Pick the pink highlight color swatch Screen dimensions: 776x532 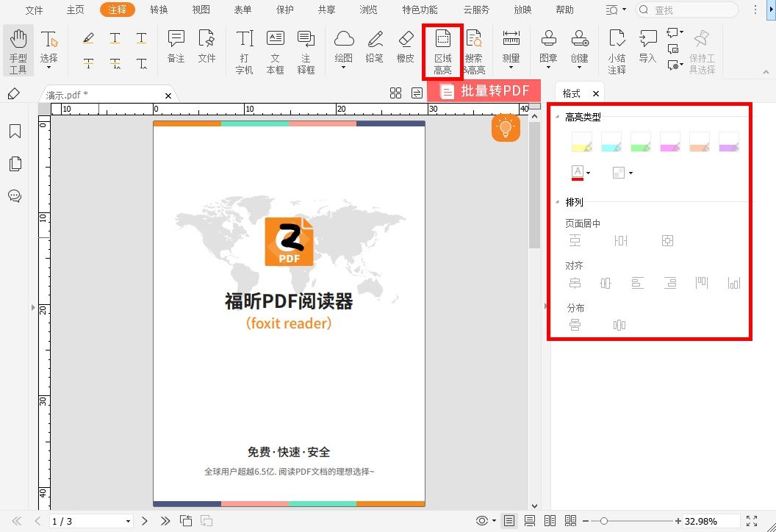click(x=669, y=142)
